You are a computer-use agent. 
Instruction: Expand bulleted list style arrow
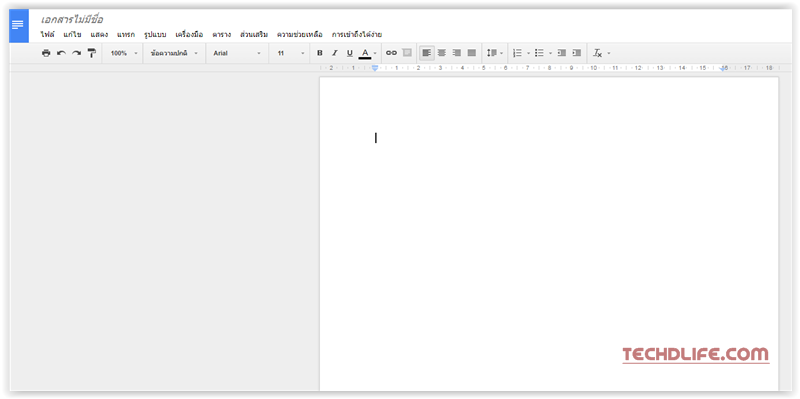coord(550,53)
